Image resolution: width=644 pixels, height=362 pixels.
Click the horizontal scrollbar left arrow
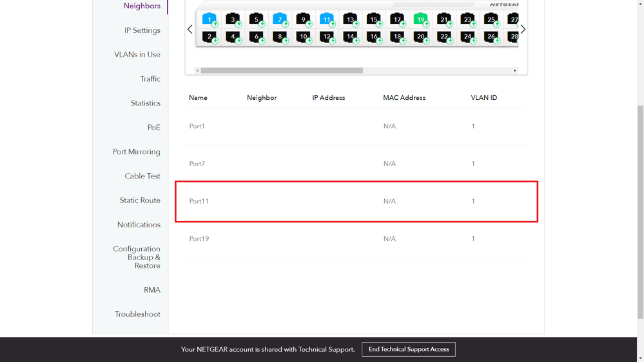[197, 71]
